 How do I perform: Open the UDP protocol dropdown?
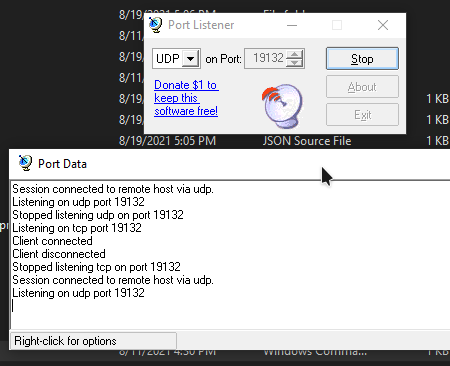coord(191,59)
